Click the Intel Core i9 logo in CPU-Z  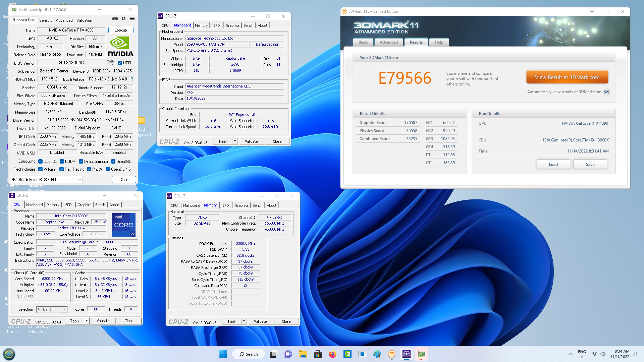click(123, 225)
